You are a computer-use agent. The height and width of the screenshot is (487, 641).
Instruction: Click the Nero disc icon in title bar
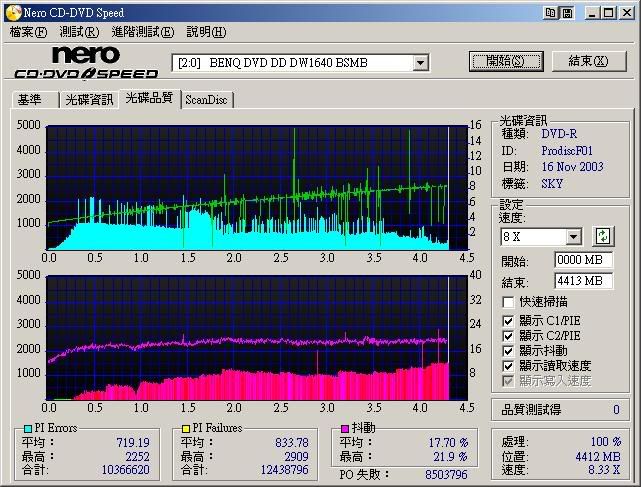[x=13, y=13]
